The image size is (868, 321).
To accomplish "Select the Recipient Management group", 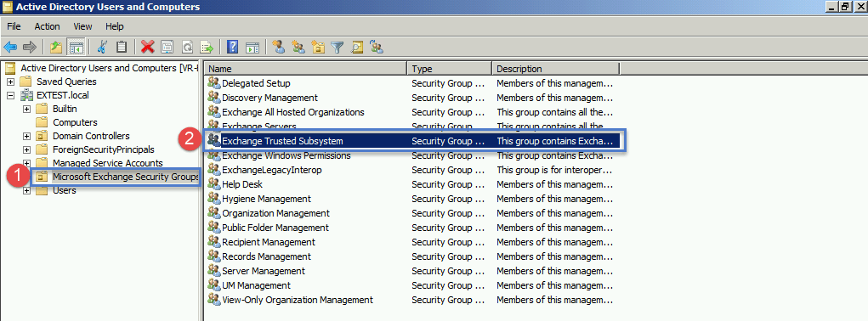I will click(x=269, y=241).
